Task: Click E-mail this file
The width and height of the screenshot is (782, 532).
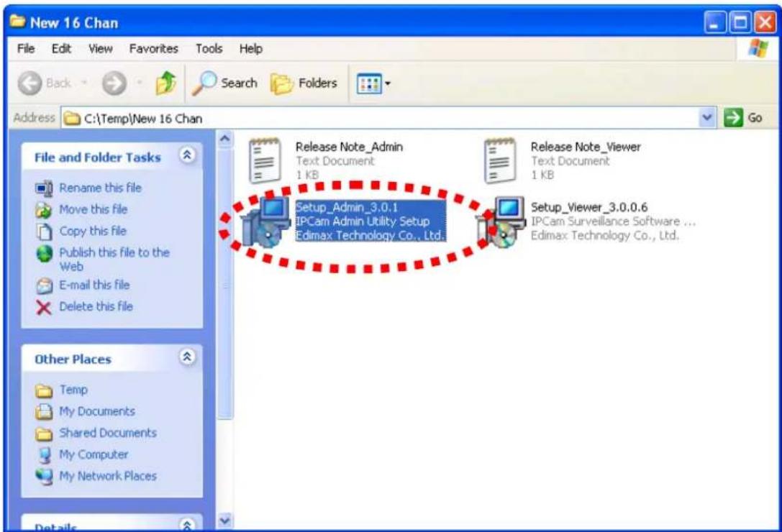Action: pos(94,285)
